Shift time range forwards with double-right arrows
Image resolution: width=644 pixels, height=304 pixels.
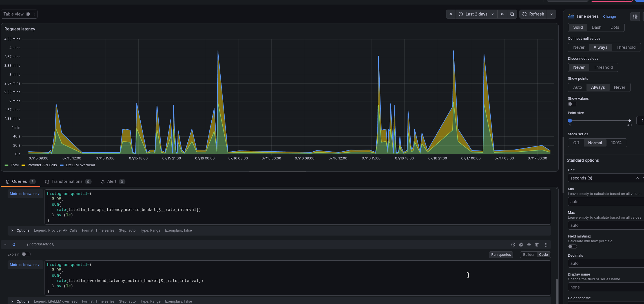[502, 14]
